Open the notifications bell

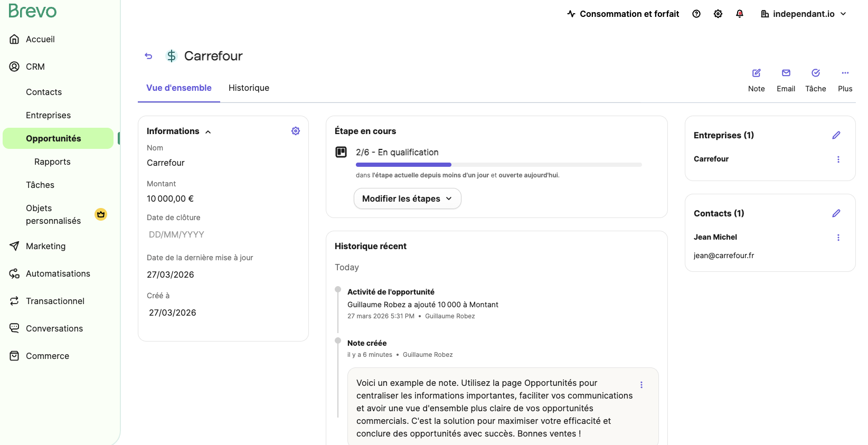tap(740, 14)
